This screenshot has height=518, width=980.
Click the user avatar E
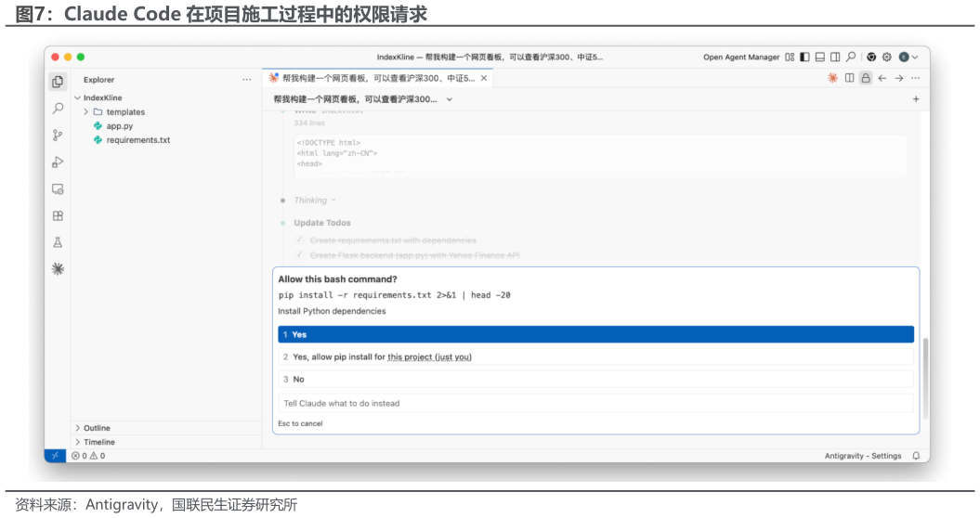904,57
